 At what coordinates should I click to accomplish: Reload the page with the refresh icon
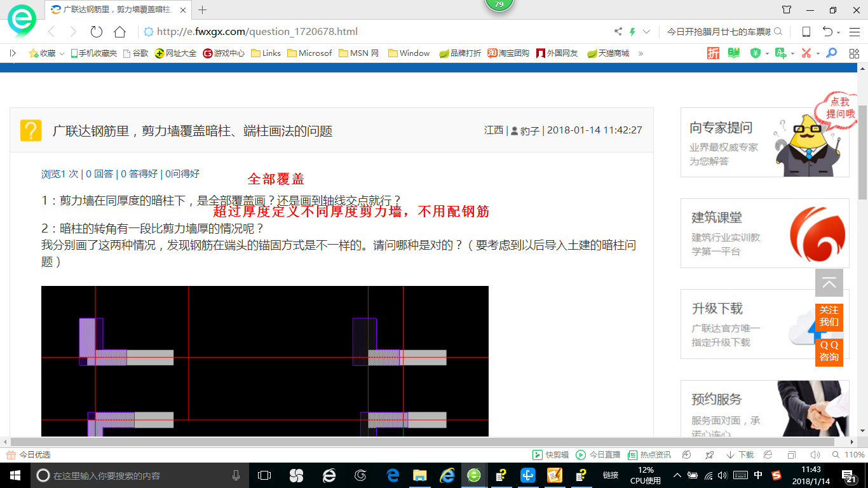[97, 32]
